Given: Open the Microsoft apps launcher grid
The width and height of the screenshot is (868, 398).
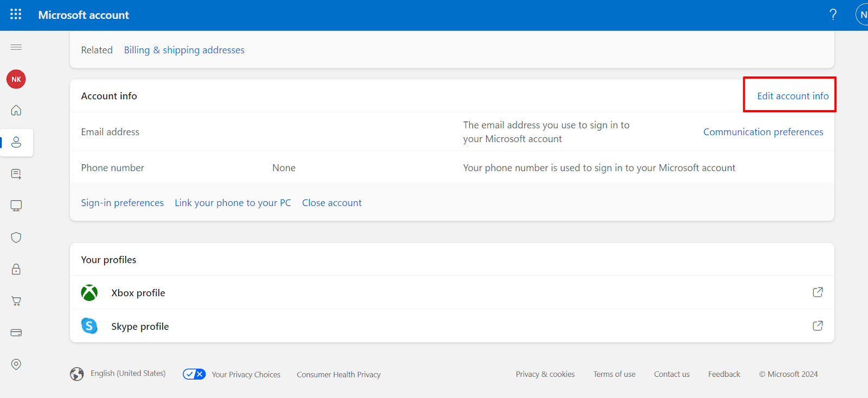Looking at the screenshot, I should 16,15.
